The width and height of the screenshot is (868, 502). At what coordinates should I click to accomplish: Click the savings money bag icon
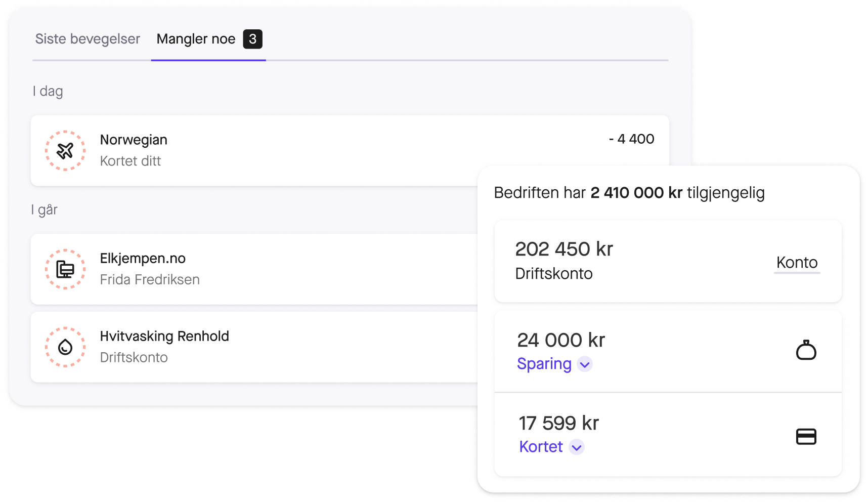[806, 350]
